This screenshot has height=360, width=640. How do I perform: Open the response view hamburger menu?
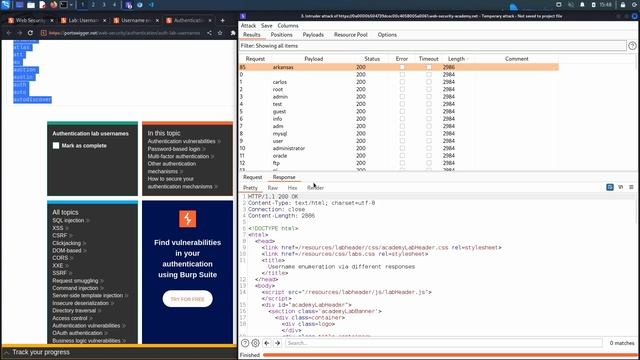631,187
